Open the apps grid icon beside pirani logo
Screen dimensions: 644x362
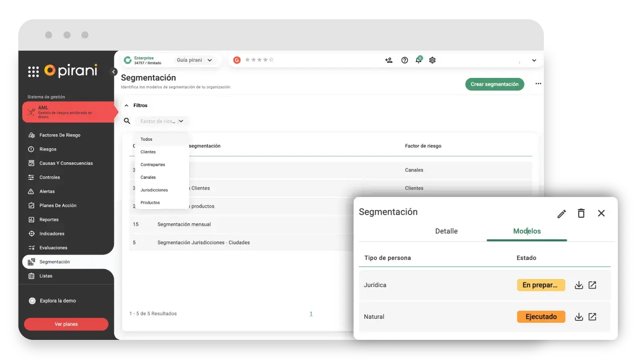click(33, 71)
